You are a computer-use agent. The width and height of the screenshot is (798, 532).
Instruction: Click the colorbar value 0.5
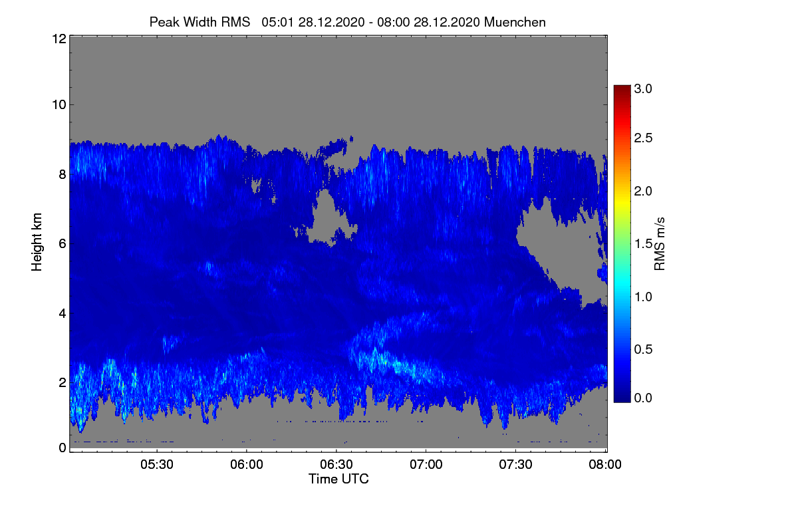click(643, 348)
